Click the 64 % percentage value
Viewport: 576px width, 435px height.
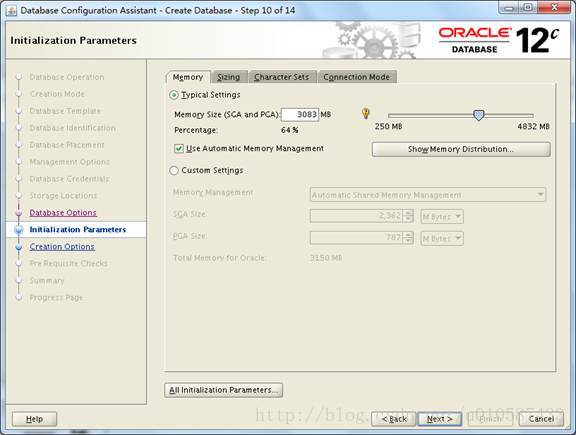click(290, 130)
